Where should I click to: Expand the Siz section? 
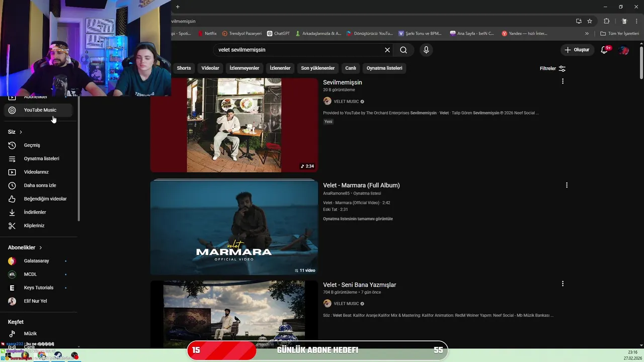[15, 132]
